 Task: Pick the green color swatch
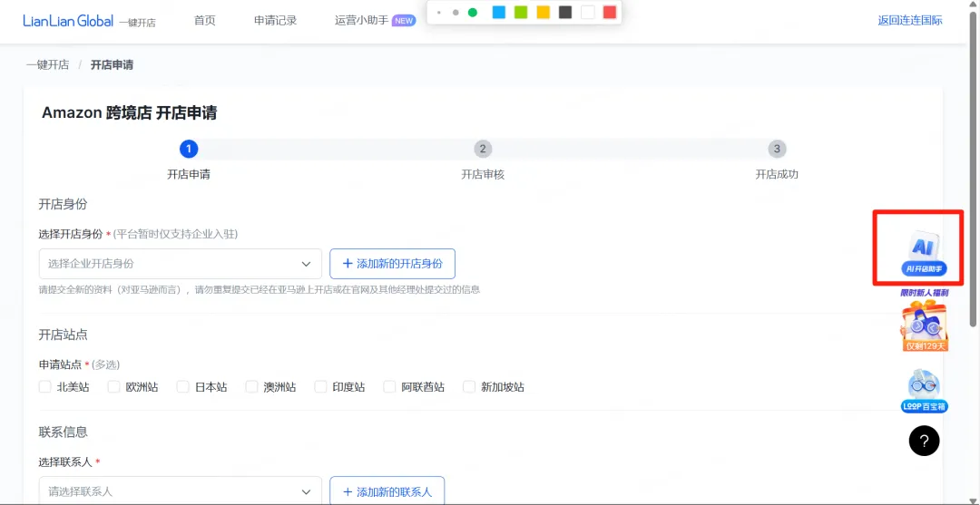[521, 13]
